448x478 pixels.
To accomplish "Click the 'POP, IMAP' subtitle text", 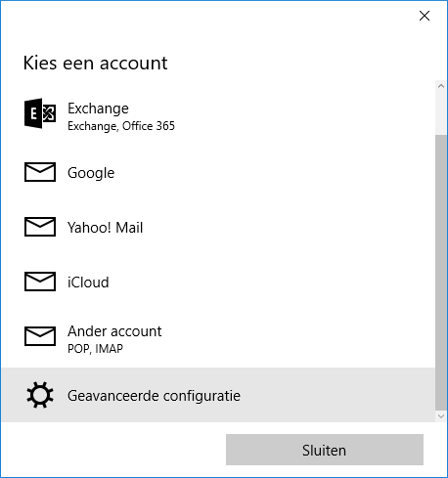I will 95,349.
